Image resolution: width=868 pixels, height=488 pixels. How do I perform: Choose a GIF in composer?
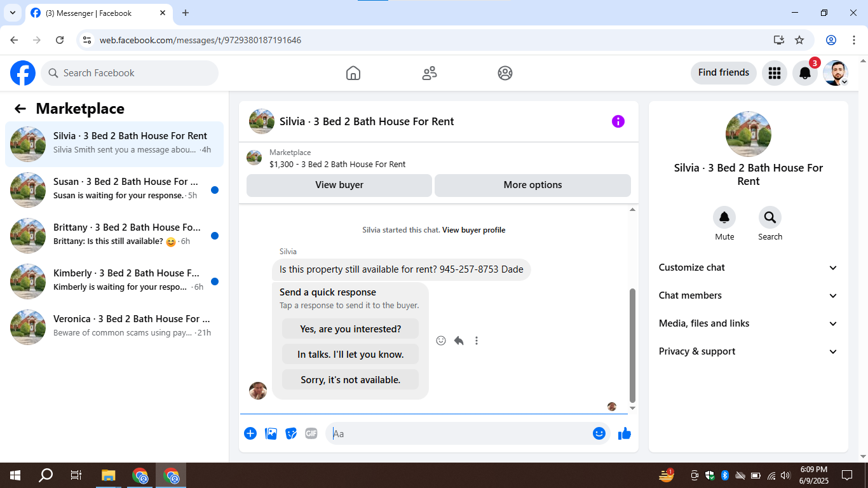[x=311, y=433]
